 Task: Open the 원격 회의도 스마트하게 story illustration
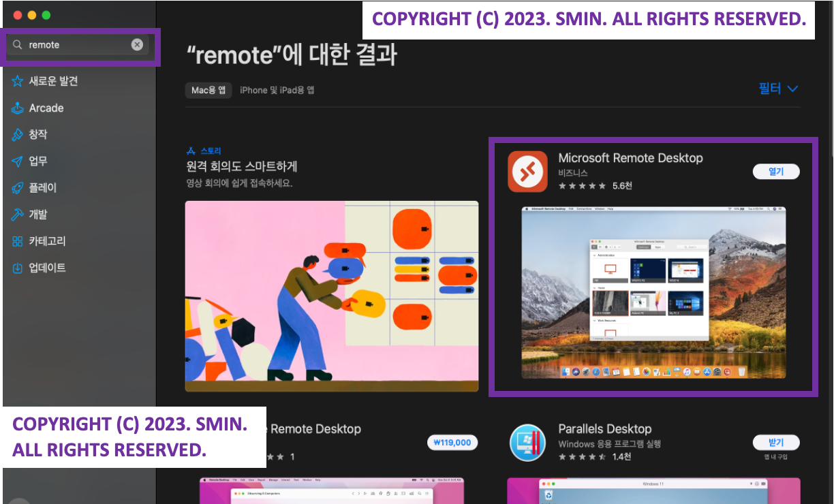click(332, 296)
